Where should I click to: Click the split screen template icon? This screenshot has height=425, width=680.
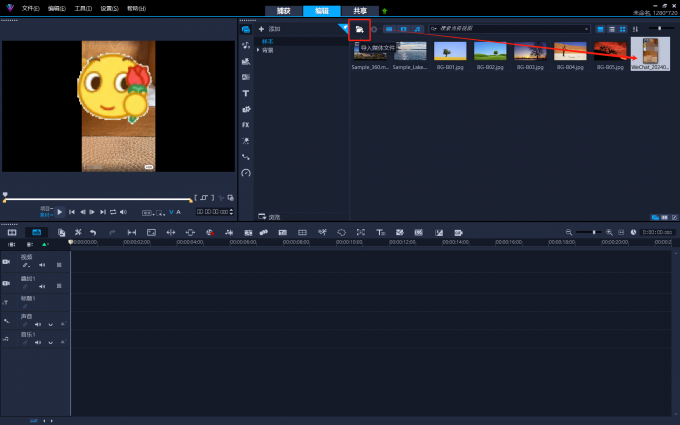[302, 232]
